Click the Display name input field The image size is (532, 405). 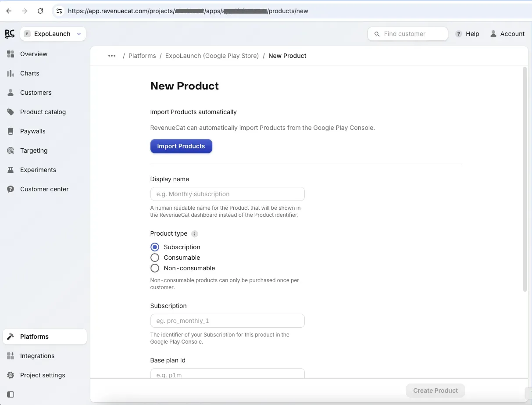click(x=227, y=194)
